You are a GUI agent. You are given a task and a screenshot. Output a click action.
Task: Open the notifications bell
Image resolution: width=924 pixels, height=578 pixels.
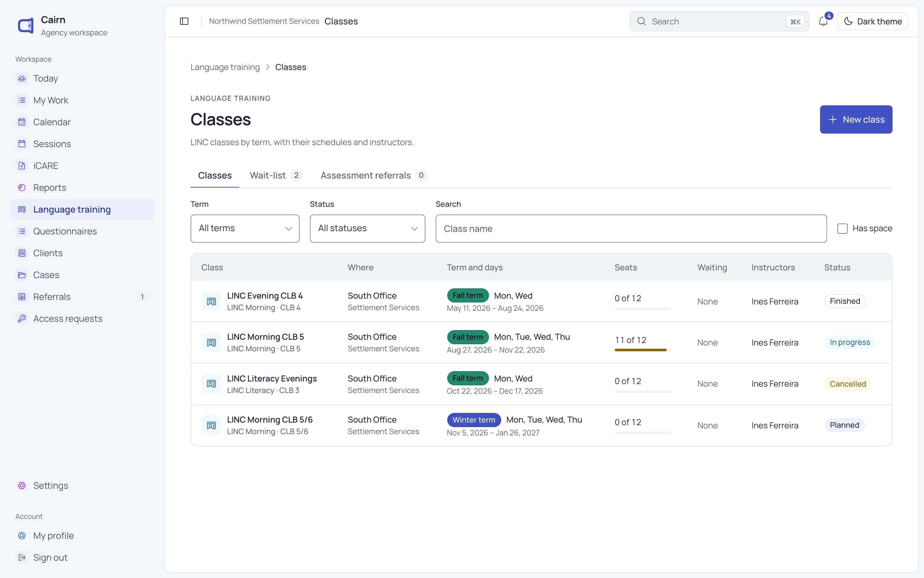pyautogui.click(x=823, y=21)
